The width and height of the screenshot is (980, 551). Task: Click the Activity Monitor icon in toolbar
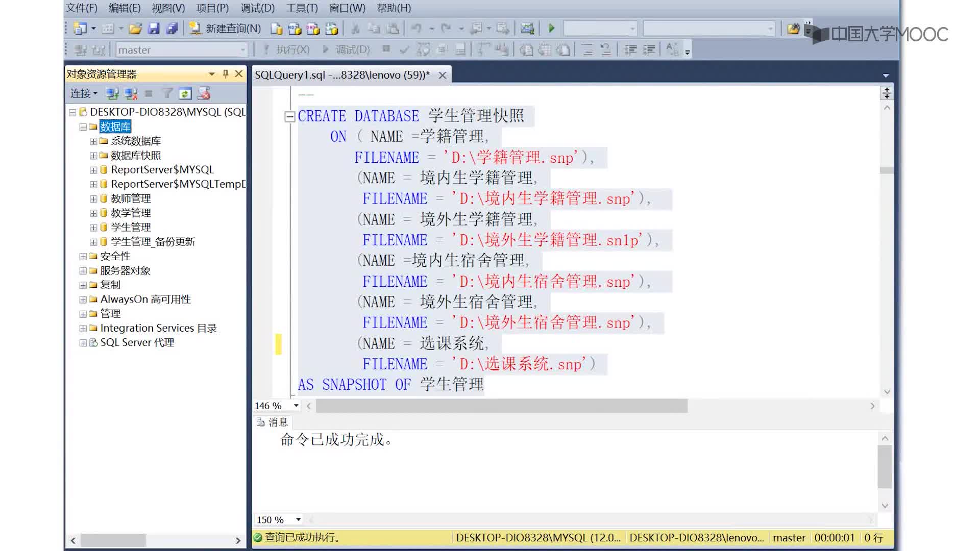tap(527, 29)
